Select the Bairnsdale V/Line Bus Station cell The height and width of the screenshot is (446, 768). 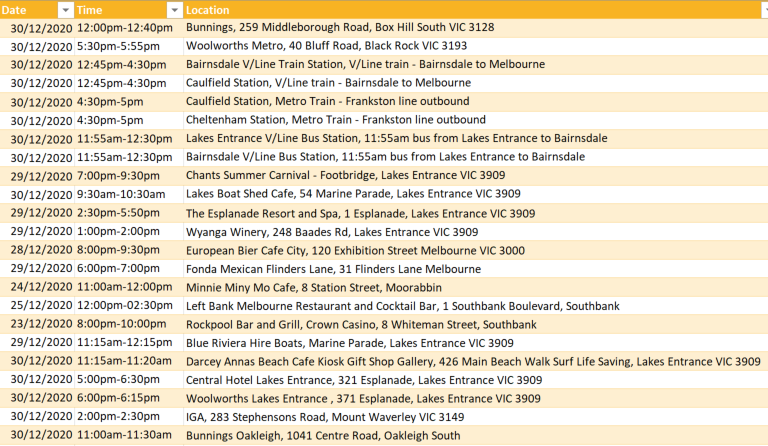click(x=476, y=158)
